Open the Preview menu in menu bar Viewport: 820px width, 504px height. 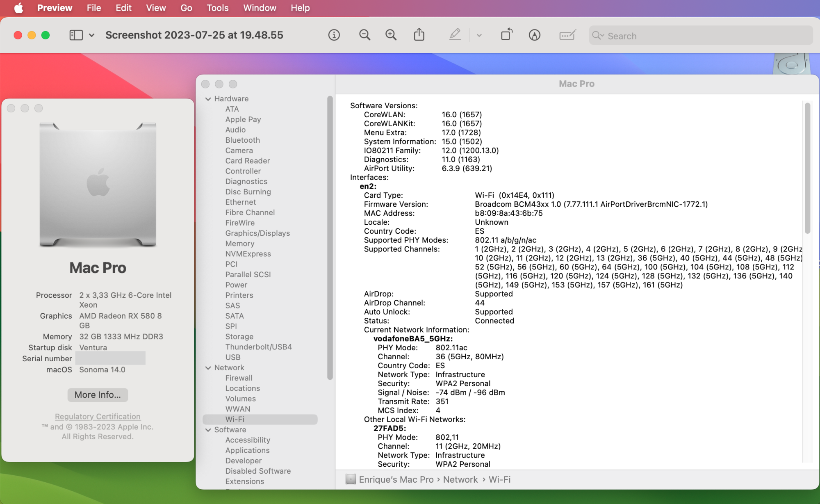click(53, 8)
